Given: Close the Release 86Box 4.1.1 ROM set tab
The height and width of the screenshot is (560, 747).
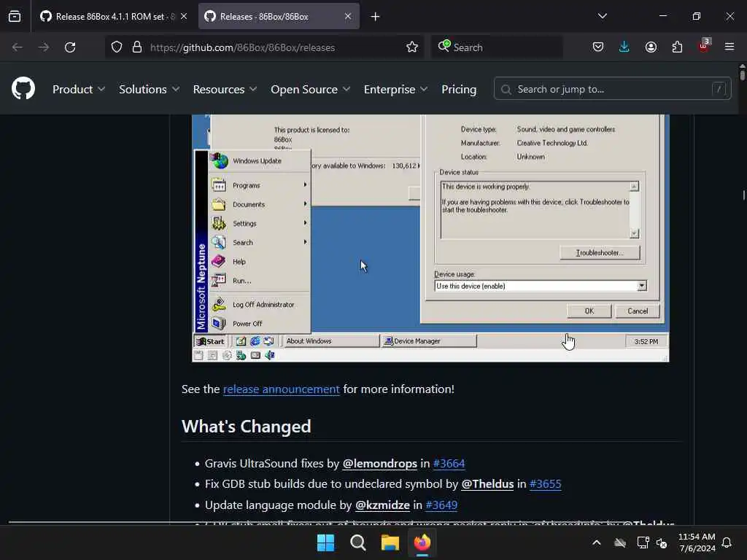Looking at the screenshot, I should click(184, 16).
